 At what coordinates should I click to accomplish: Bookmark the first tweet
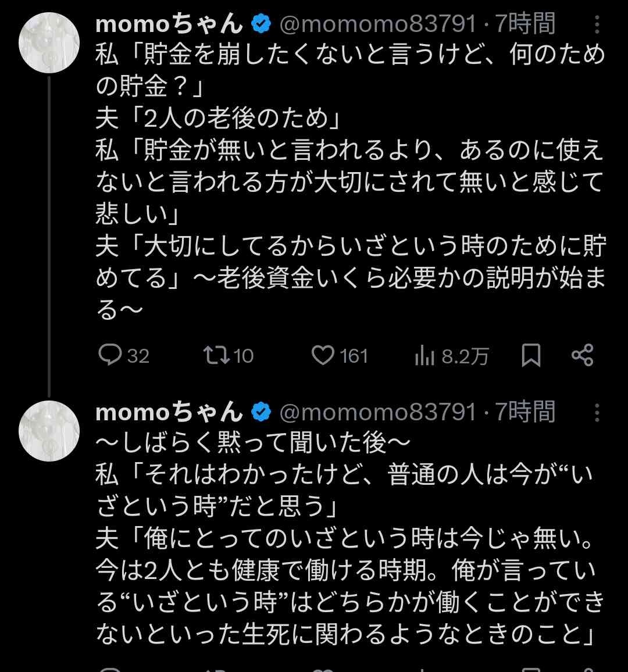(x=531, y=355)
